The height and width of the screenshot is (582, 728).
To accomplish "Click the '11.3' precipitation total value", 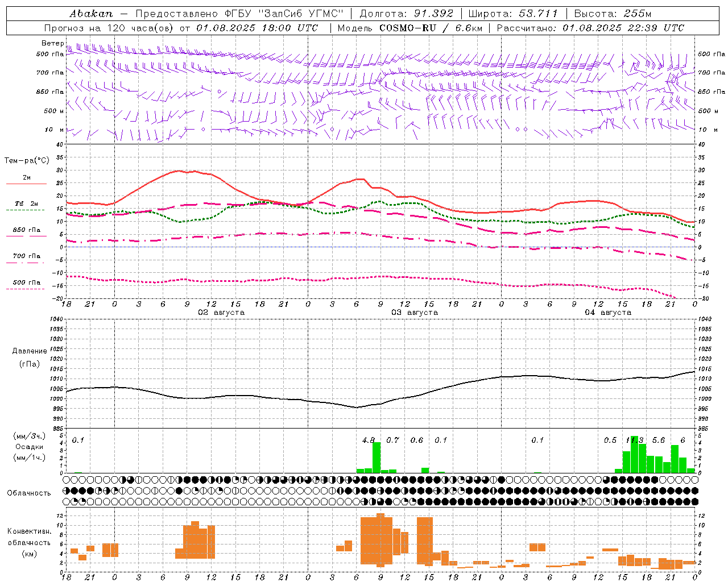I will 634,440.
